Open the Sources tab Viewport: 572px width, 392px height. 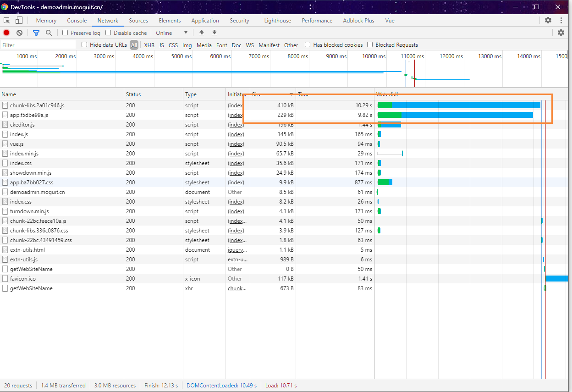138,21
